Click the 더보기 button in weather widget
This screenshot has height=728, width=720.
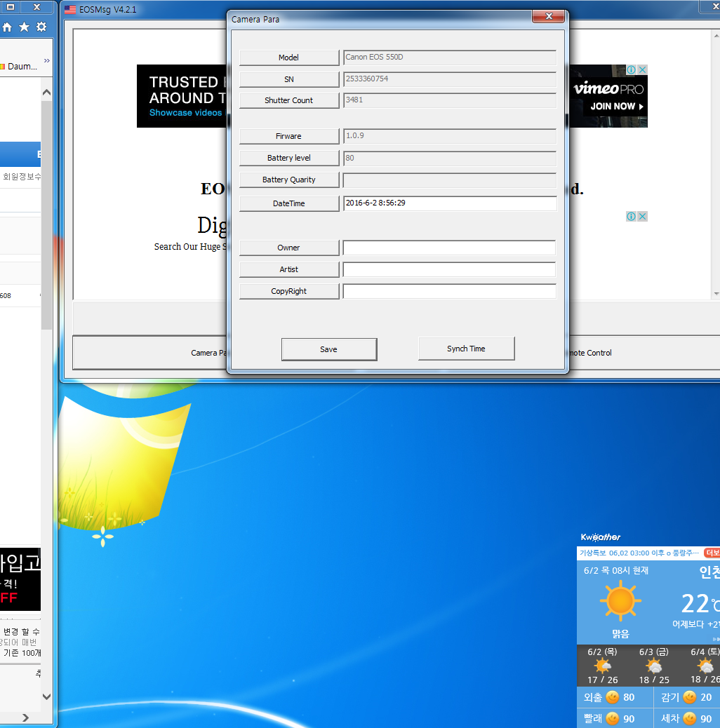point(712,553)
